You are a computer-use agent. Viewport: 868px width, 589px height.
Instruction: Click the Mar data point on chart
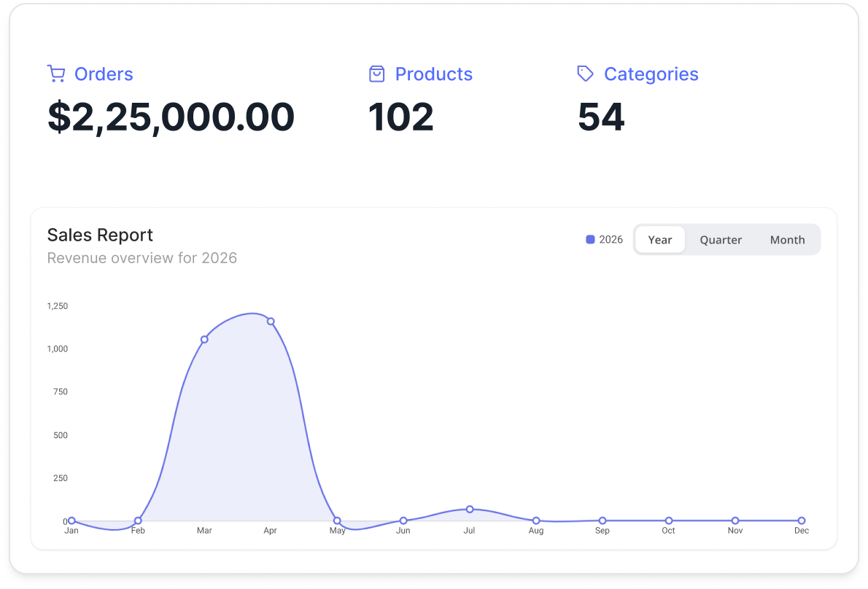(204, 339)
